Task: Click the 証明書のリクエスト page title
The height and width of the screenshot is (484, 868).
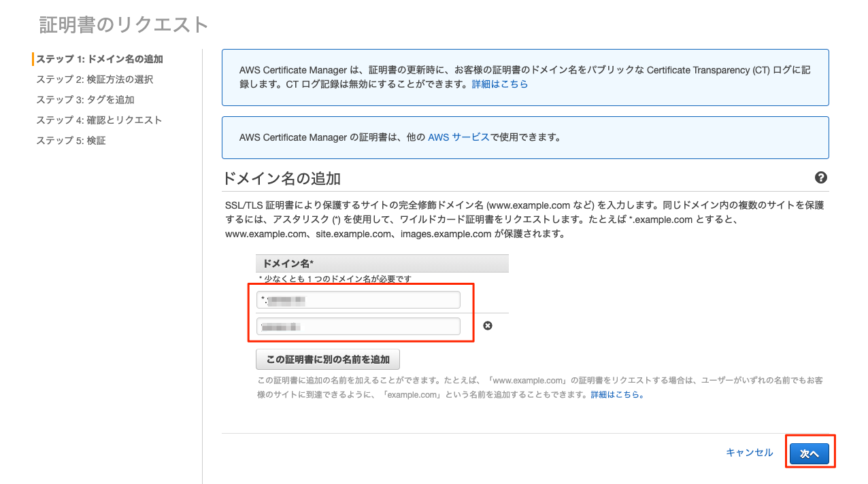Action: pos(124,25)
